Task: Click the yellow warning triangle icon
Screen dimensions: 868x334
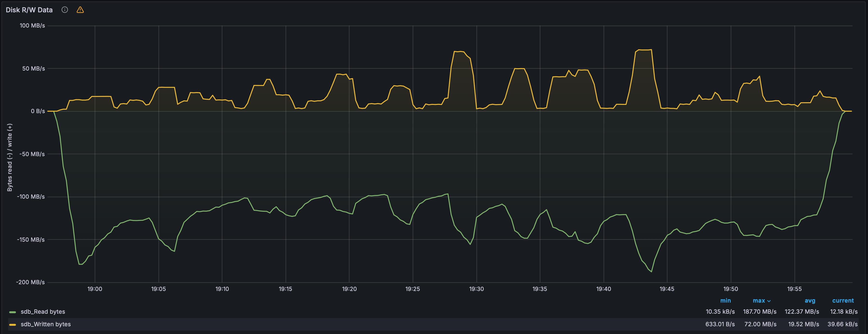Action: (x=80, y=10)
